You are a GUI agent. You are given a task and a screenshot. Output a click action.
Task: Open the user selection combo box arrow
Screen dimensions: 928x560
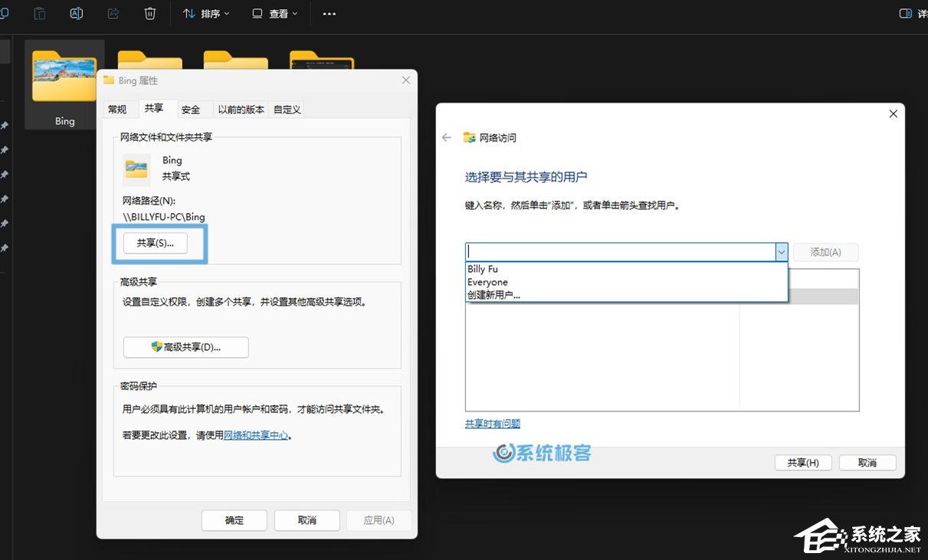[781, 252]
